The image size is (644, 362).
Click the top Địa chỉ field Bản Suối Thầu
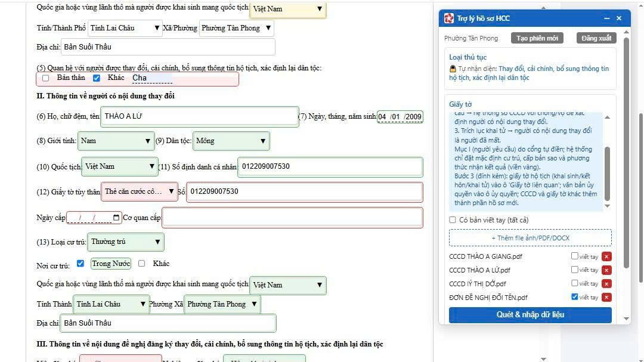pos(168,47)
